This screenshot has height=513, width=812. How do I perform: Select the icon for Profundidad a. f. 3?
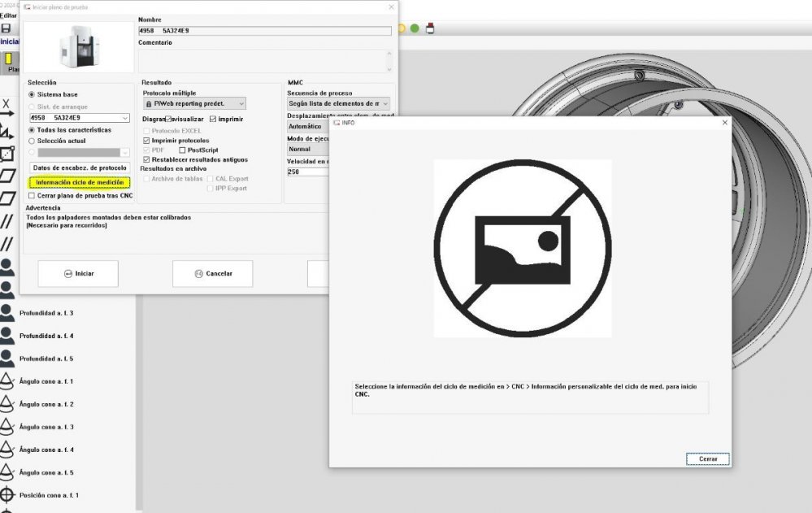7,313
